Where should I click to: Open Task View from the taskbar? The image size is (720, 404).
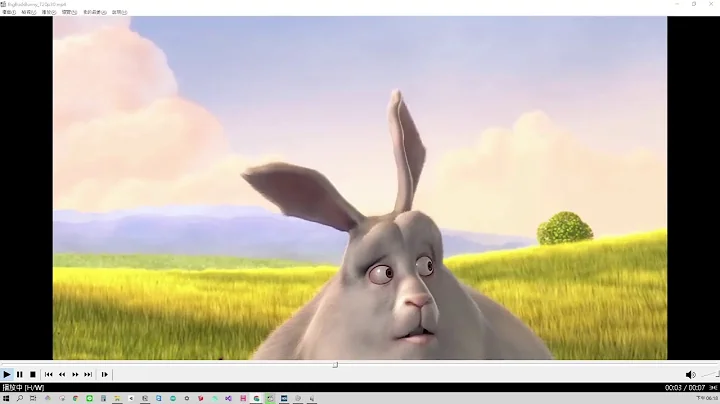click(x=33, y=398)
